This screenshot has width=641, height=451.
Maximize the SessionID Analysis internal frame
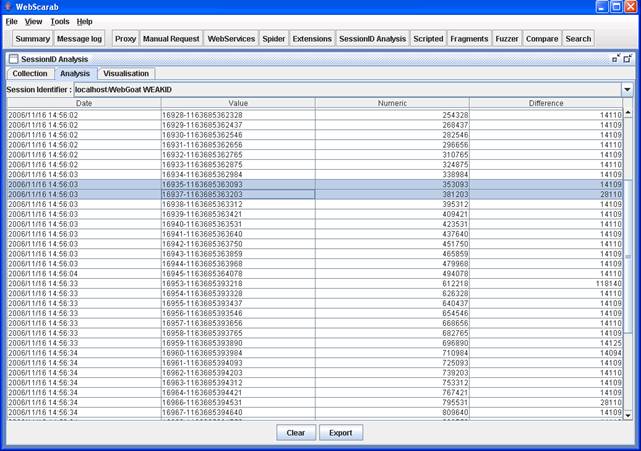[616, 59]
